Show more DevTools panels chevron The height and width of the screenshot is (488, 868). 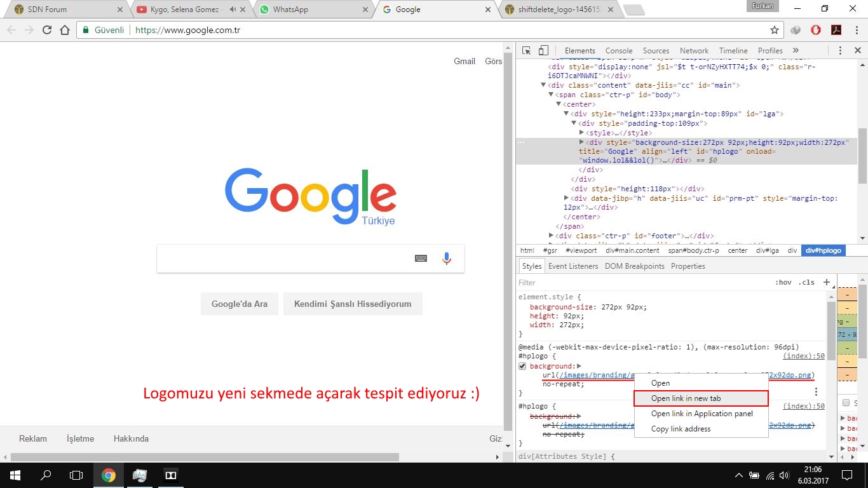796,51
